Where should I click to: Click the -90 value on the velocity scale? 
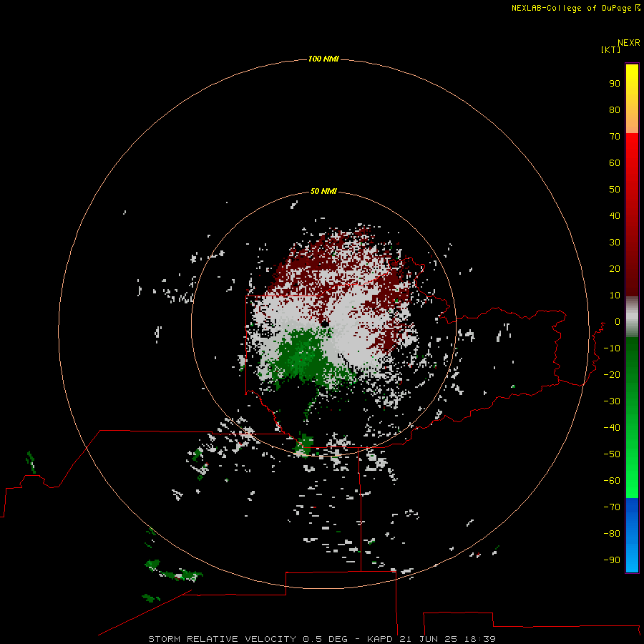(x=612, y=560)
